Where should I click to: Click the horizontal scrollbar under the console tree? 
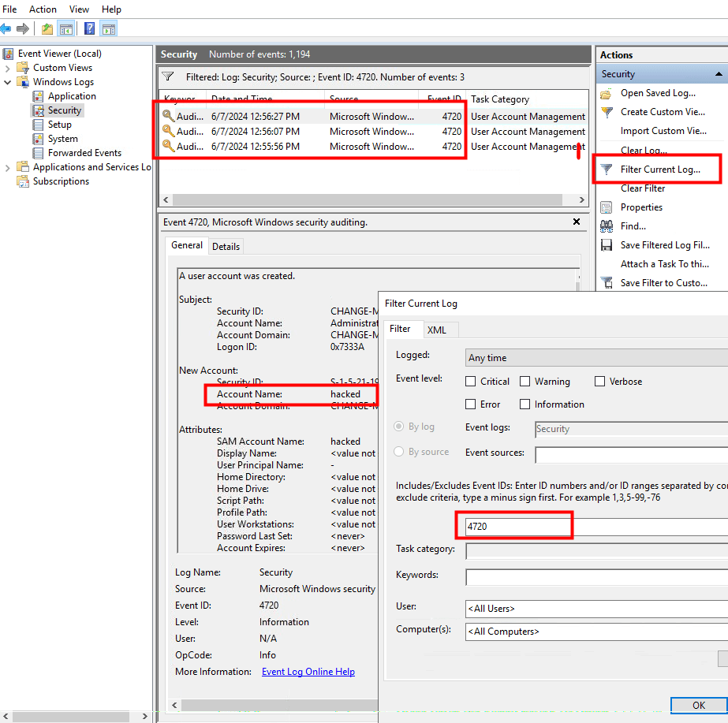tap(76, 717)
